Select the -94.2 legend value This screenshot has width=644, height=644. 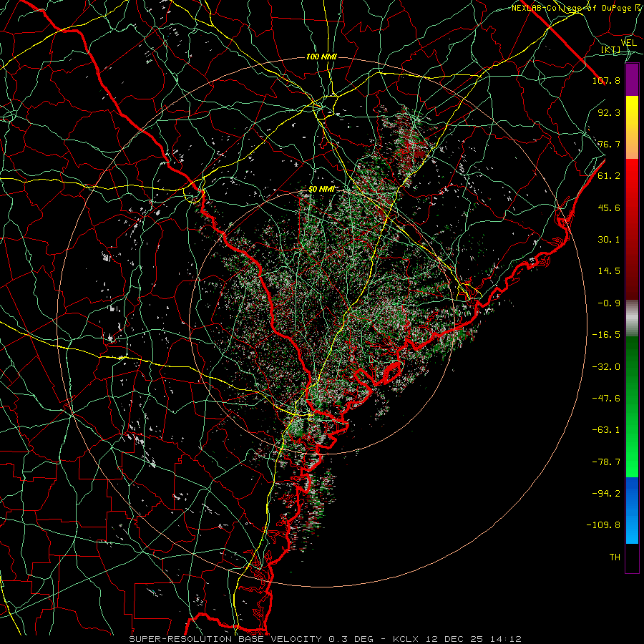606,494
